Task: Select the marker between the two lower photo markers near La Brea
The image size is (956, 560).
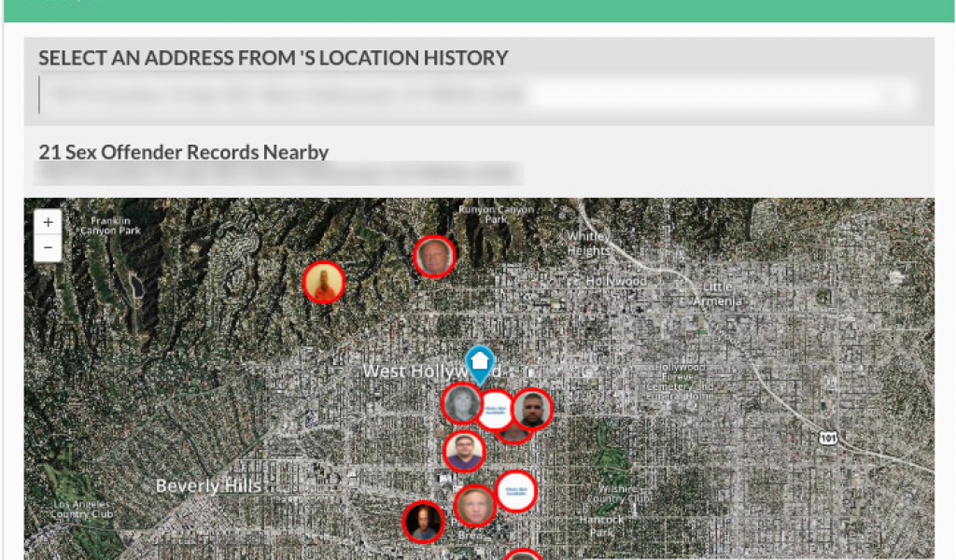Action: [x=474, y=506]
